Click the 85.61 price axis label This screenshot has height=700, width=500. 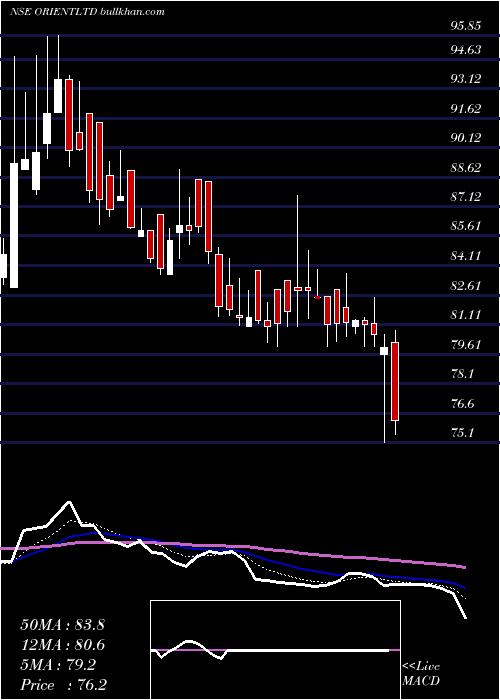(466, 225)
